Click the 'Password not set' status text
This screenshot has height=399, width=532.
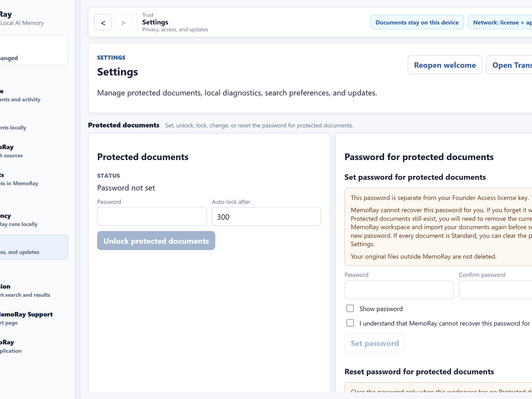[126, 188]
